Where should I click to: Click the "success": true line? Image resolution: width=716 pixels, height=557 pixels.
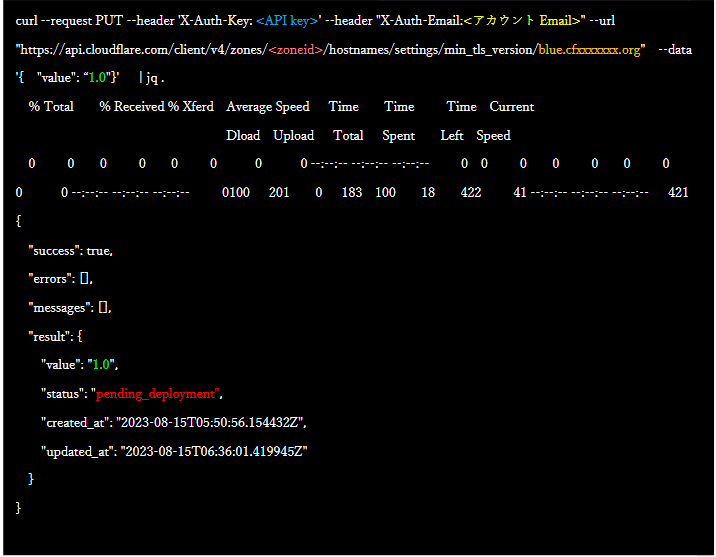(71, 251)
